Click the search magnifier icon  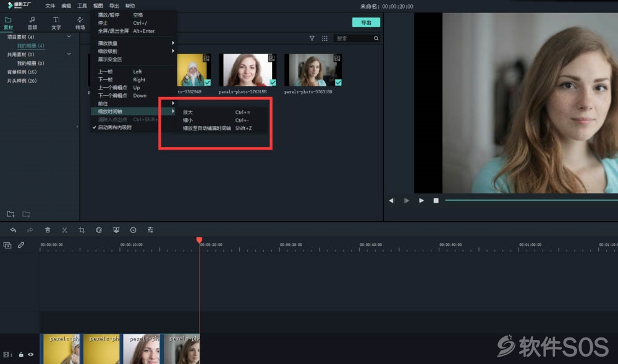click(x=376, y=38)
